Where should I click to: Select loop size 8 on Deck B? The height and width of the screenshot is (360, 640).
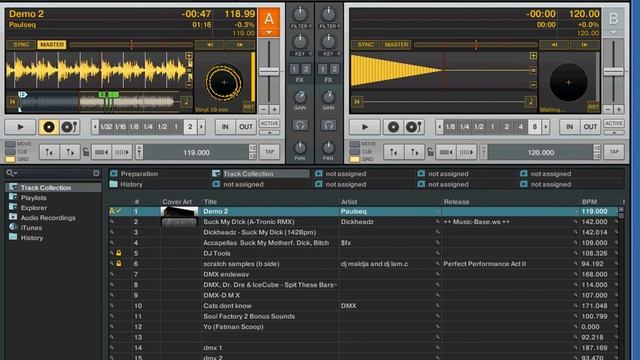(534, 127)
